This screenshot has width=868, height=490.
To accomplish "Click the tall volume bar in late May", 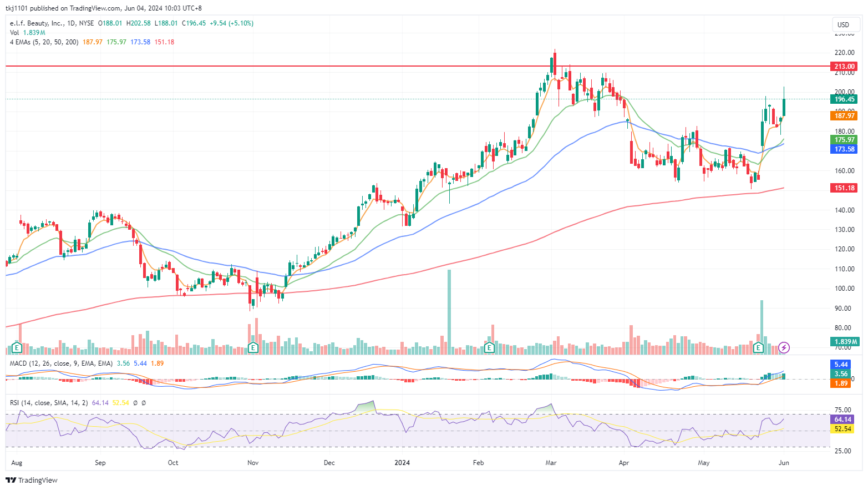I will pos(762,327).
